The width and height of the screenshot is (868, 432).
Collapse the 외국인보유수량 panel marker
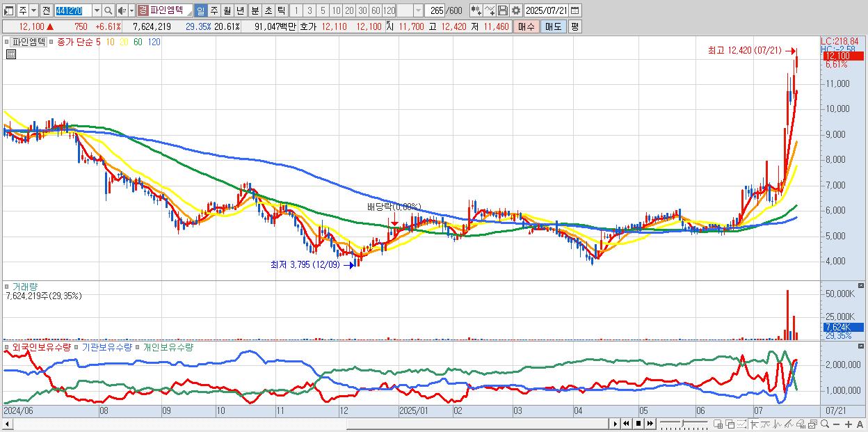8,346
